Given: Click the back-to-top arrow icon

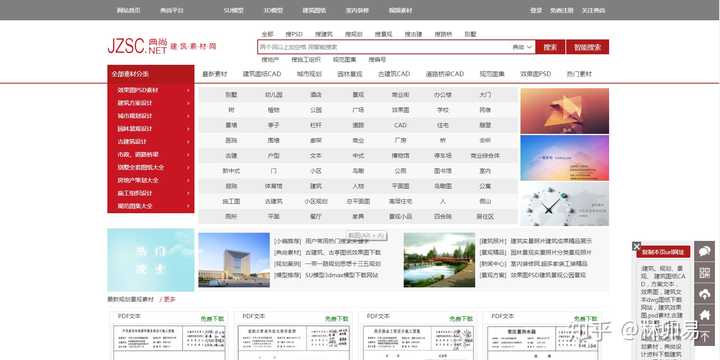Looking at the screenshot, I should (705, 336).
